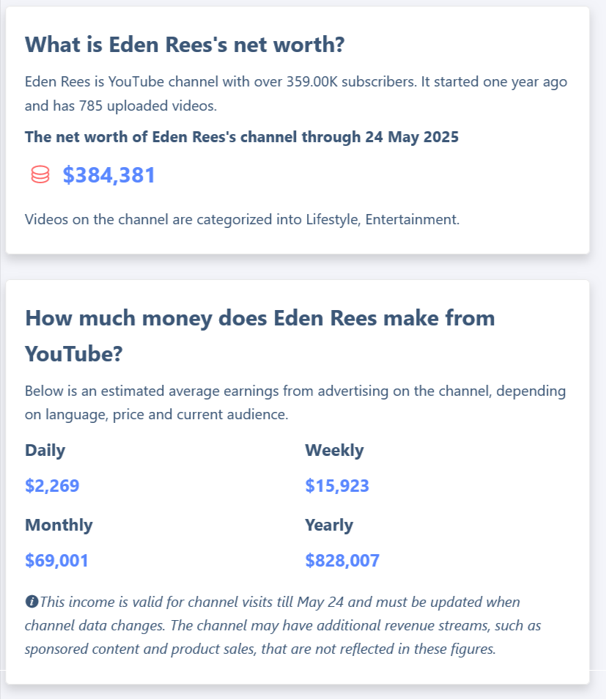Click the "What is Eden Rees's net worth?" heading
606x700 pixels.
[x=185, y=44]
